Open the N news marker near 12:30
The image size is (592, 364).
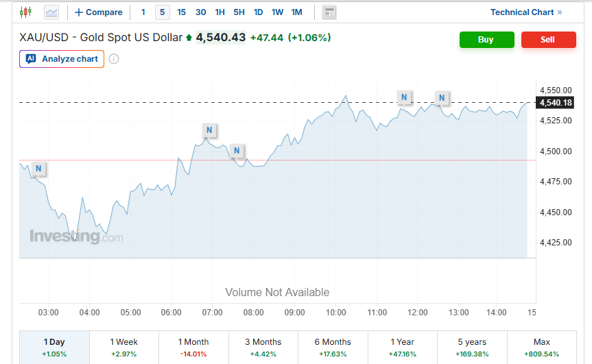(x=442, y=98)
